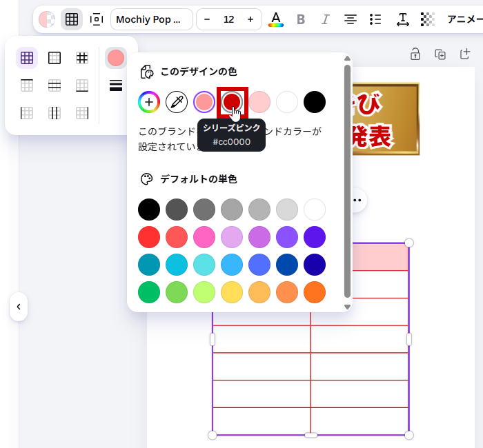Screen dimensions: 483x448
Task: Select the light pink design color
Action: pos(259,102)
